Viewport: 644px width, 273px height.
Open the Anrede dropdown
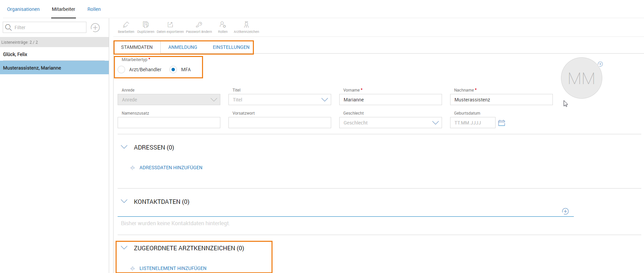(x=169, y=100)
